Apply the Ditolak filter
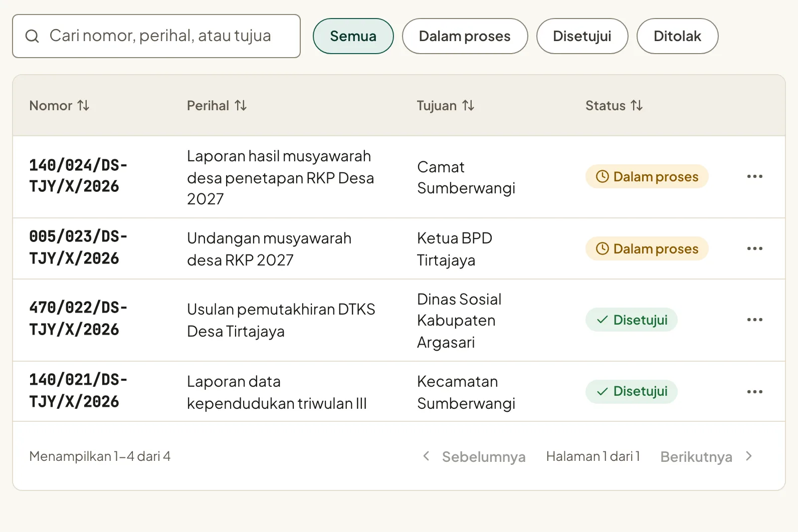The image size is (798, 532). click(x=677, y=36)
